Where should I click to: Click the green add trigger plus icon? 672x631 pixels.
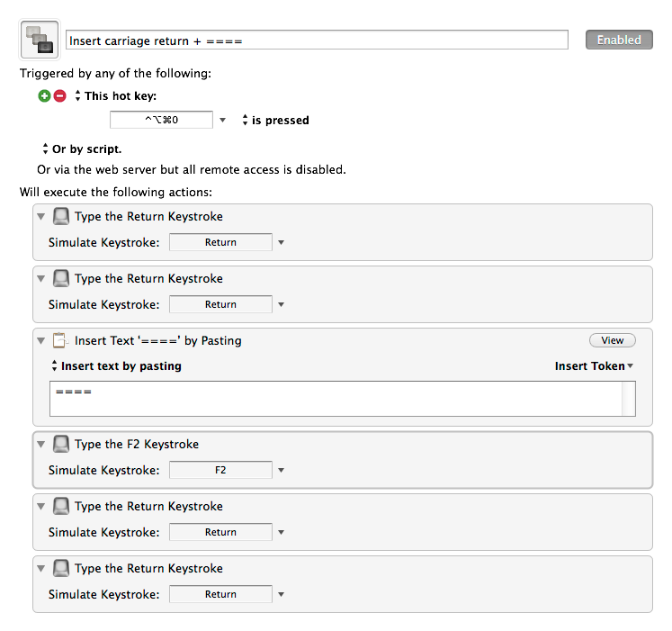[x=44, y=95]
